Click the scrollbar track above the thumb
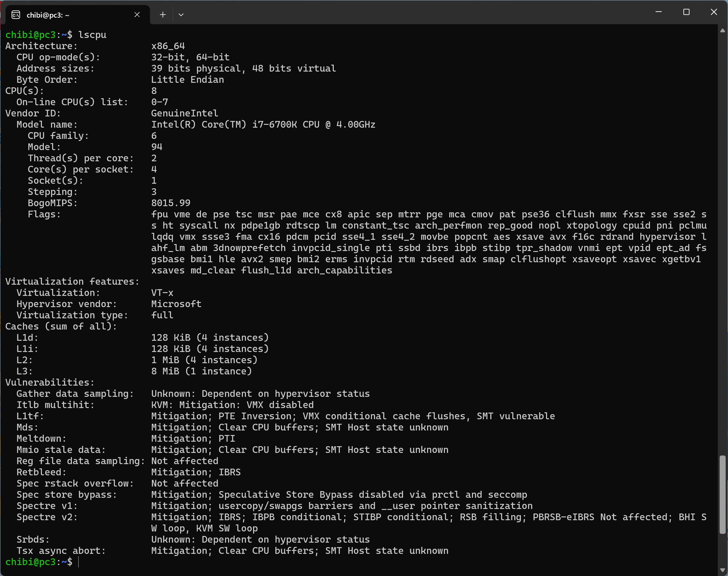Screen dimensions: 728x576 [x=722, y=236]
